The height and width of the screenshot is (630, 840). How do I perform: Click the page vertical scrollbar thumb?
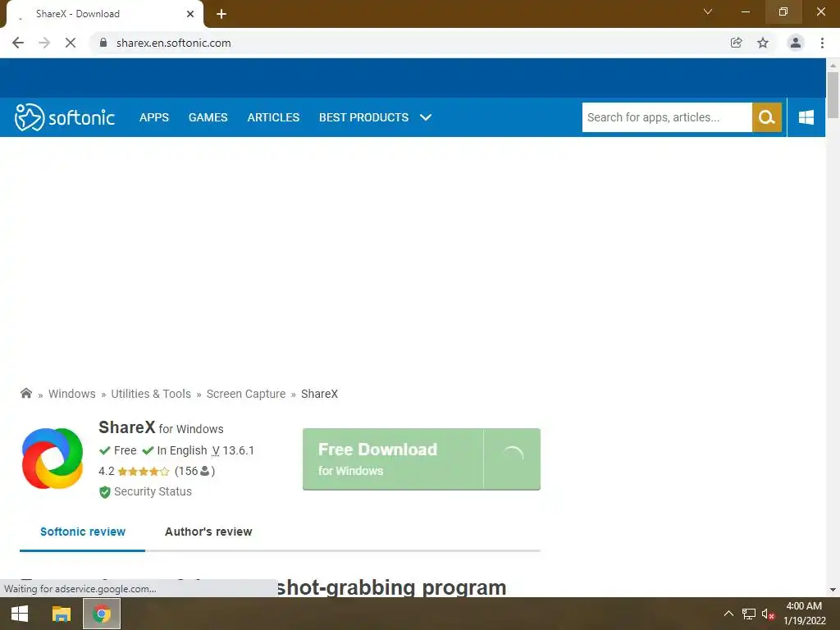833,95
